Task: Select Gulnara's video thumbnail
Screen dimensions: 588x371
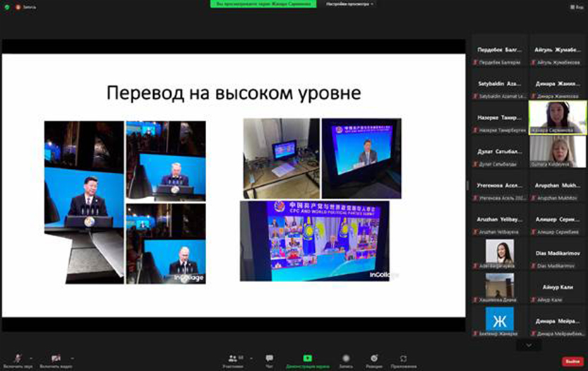Action: click(x=558, y=149)
